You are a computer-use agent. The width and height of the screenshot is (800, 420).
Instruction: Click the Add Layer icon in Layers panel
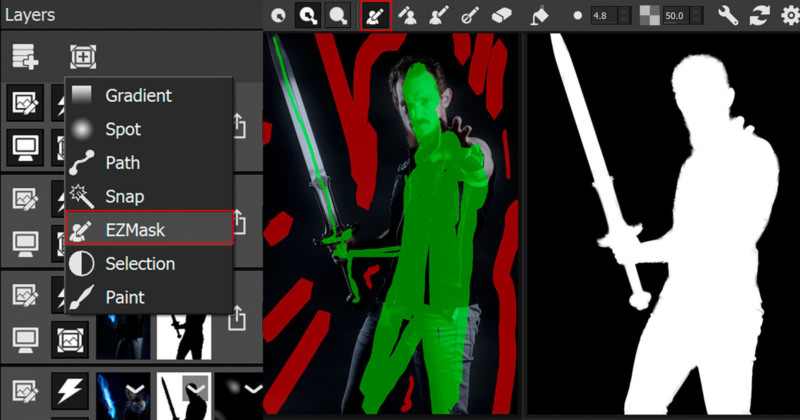[25, 56]
